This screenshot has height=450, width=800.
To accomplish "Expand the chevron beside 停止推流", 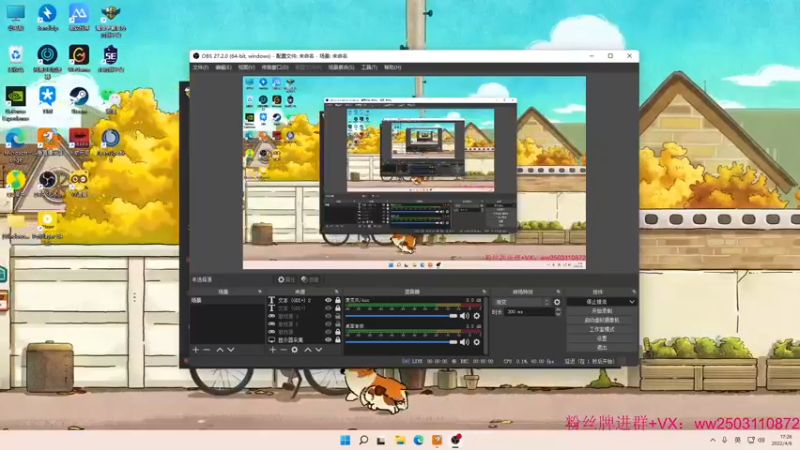I will tap(632, 302).
